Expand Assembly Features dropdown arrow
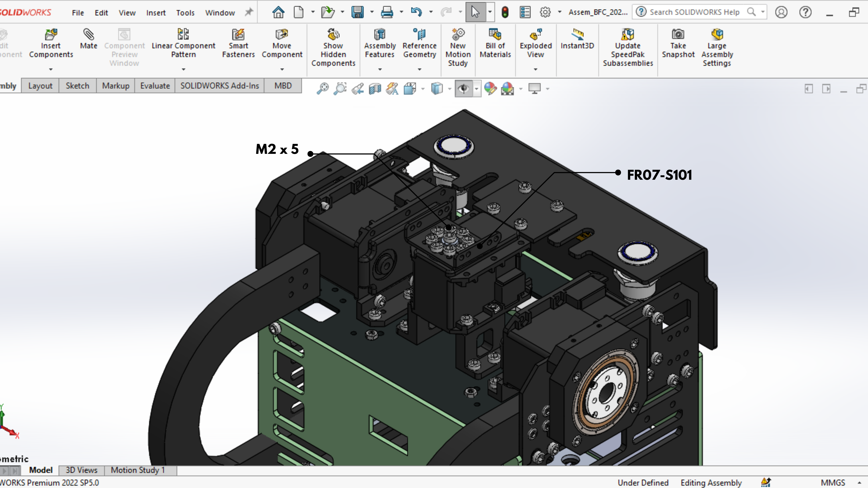This screenshot has height=488, width=868. coord(380,69)
